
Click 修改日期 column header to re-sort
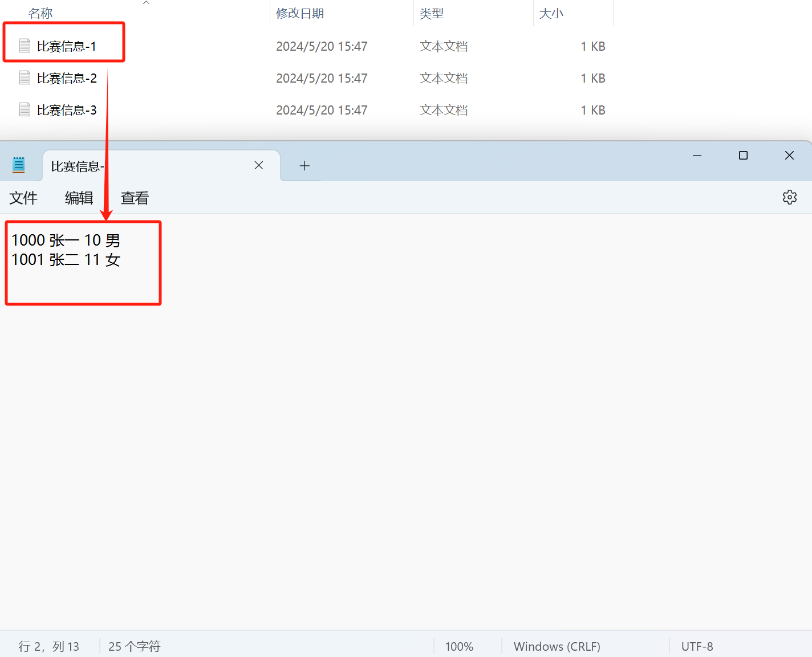[300, 13]
